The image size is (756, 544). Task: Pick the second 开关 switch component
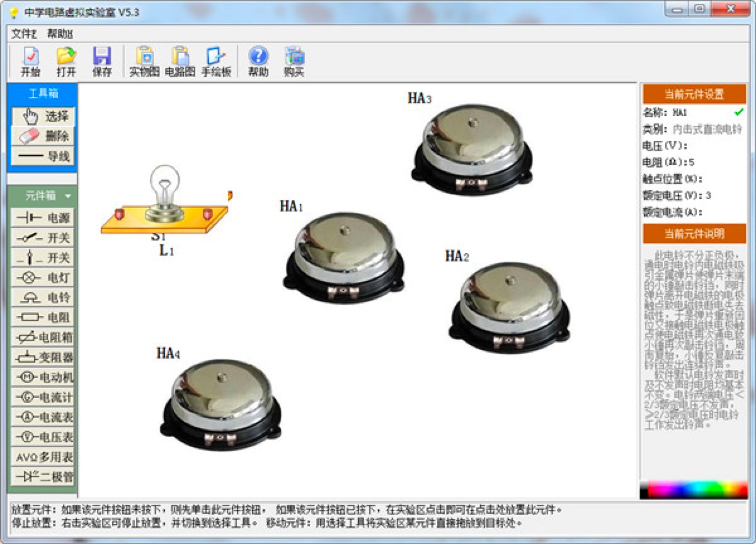[43, 258]
